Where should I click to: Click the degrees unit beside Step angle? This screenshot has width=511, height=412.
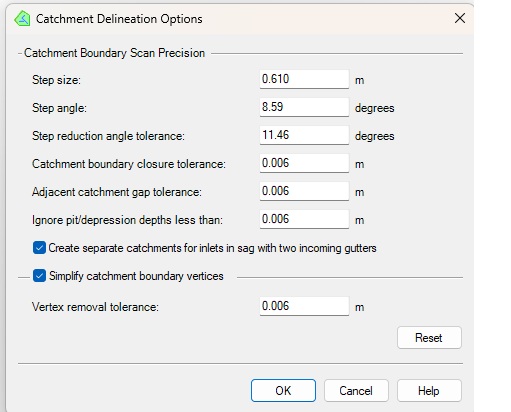pos(374,108)
